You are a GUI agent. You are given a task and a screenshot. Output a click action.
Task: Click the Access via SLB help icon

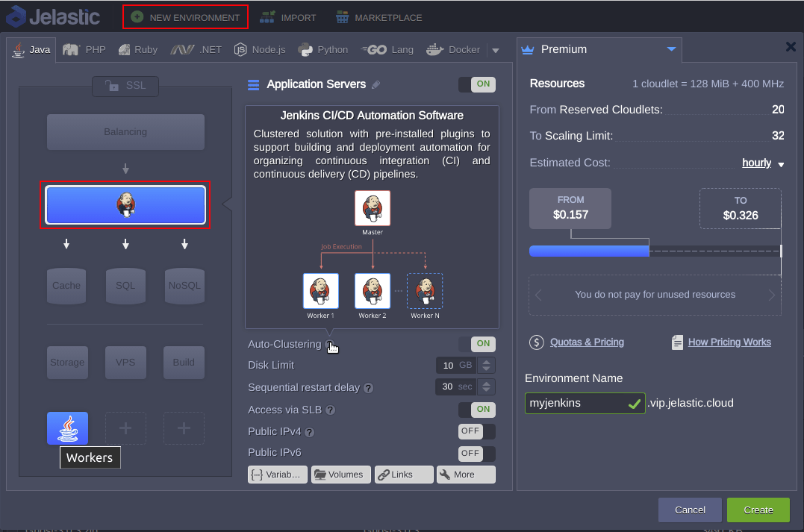(x=331, y=410)
